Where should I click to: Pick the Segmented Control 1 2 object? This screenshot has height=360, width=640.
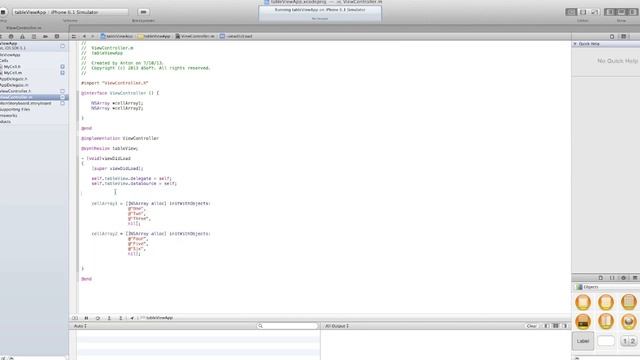click(629, 341)
